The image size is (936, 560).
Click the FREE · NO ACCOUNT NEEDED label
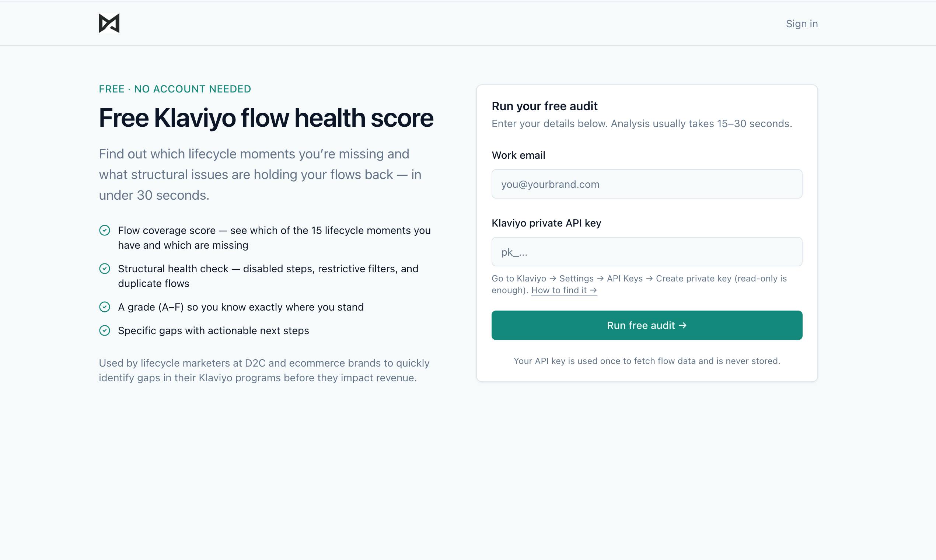(175, 89)
